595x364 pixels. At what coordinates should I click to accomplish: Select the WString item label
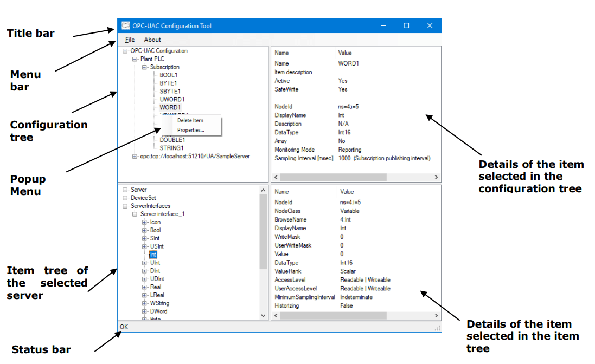(x=160, y=303)
